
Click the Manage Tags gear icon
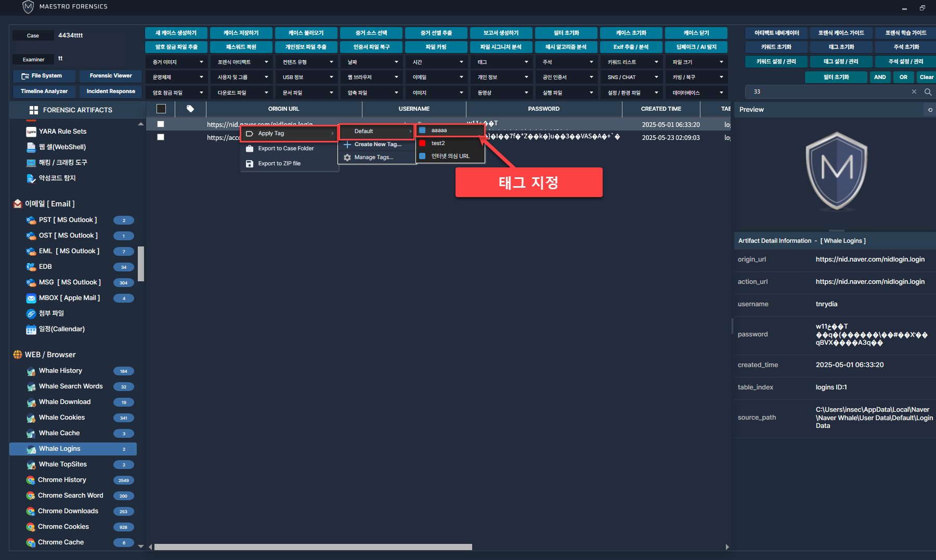click(347, 158)
